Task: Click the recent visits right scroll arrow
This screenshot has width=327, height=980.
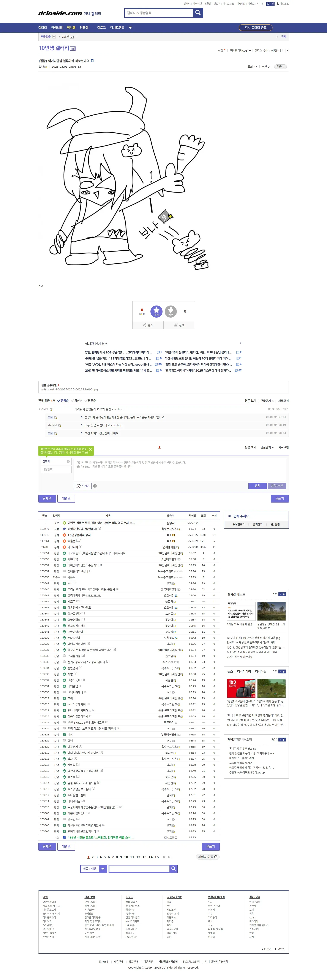Action: (x=277, y=37)
